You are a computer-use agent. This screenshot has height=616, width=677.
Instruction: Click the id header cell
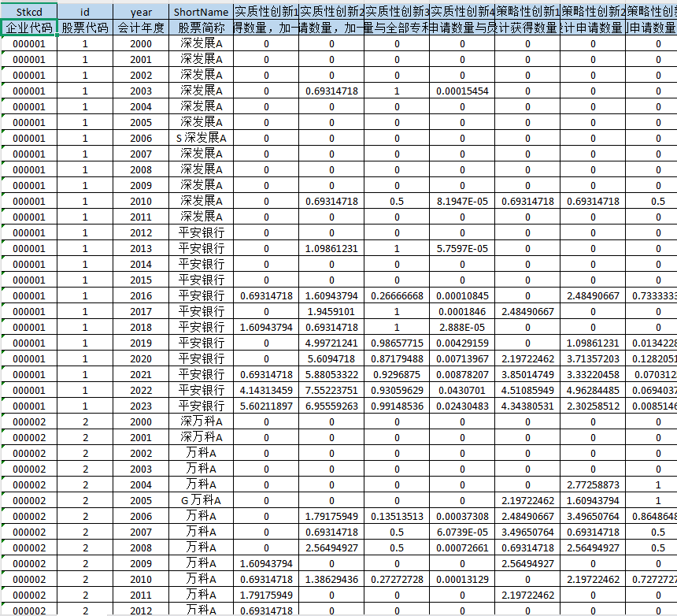point(85,12)
